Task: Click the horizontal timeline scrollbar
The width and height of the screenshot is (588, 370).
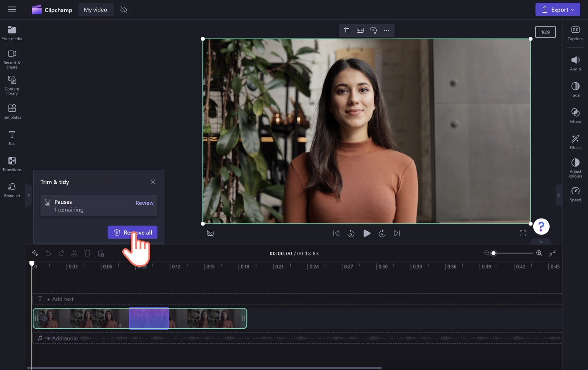Action: [x=204, y=368]
